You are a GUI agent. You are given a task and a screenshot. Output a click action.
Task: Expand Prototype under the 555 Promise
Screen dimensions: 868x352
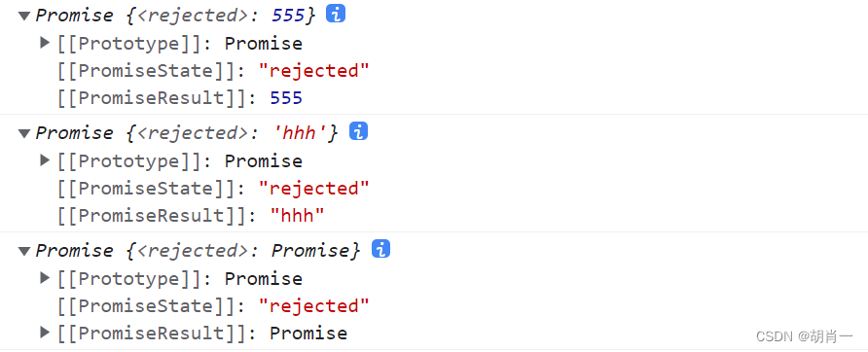coord(46,42)
